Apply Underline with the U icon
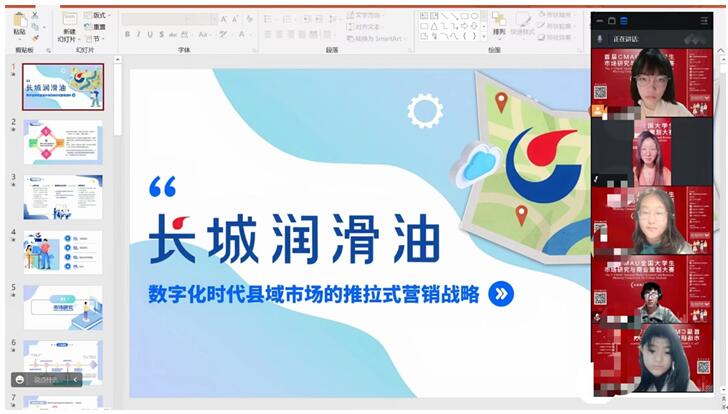Image resolution: width=728 pixels, height=414 pixels. (150, 34)
